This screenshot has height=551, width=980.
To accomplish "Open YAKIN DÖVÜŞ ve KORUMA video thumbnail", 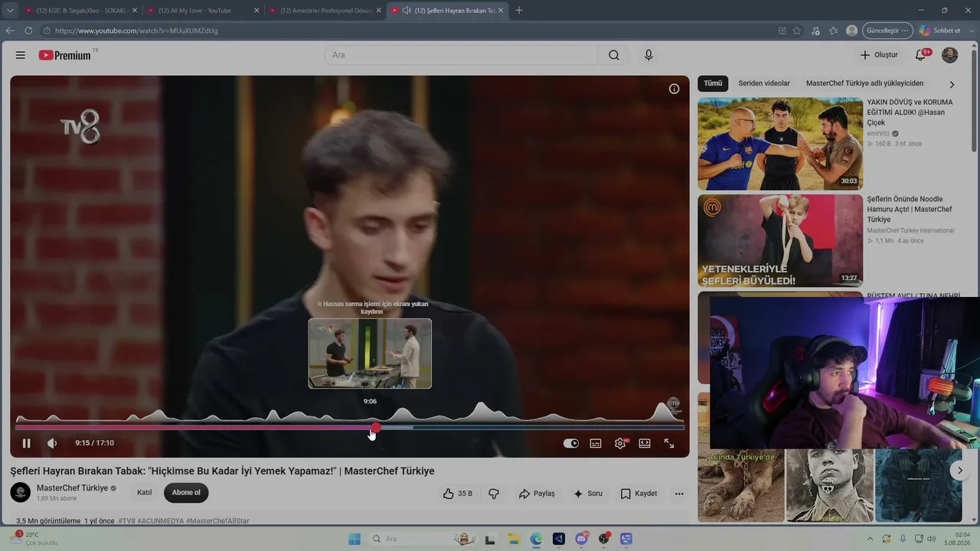I will click(x=780, y=144).
